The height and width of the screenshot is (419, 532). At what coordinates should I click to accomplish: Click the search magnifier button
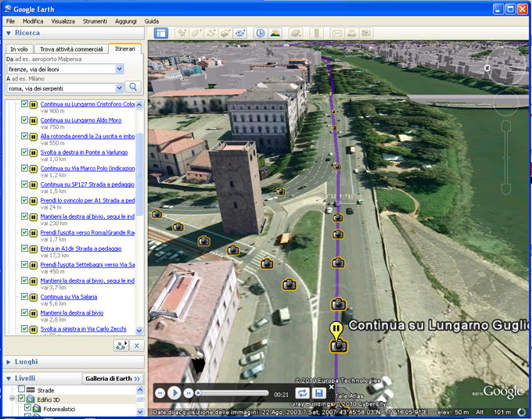click(133, 87)
